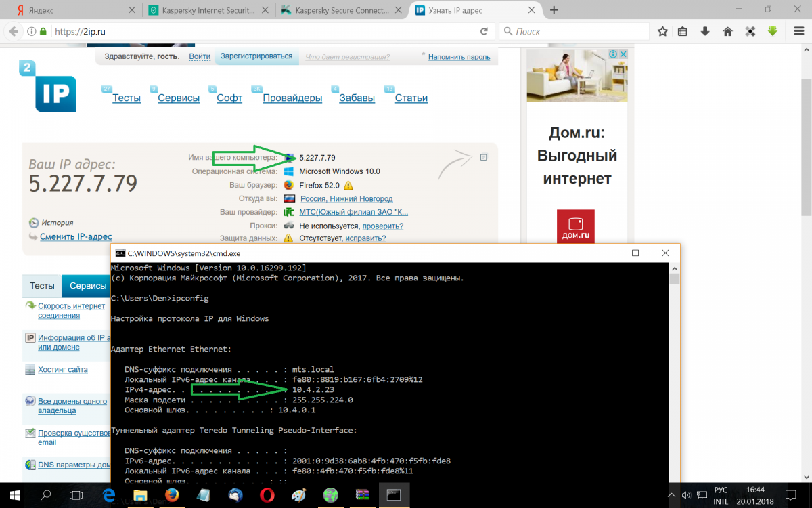Open WinRAR icon on the taskbar
This screenshot has width=812, height=508.
click(362, 495)
